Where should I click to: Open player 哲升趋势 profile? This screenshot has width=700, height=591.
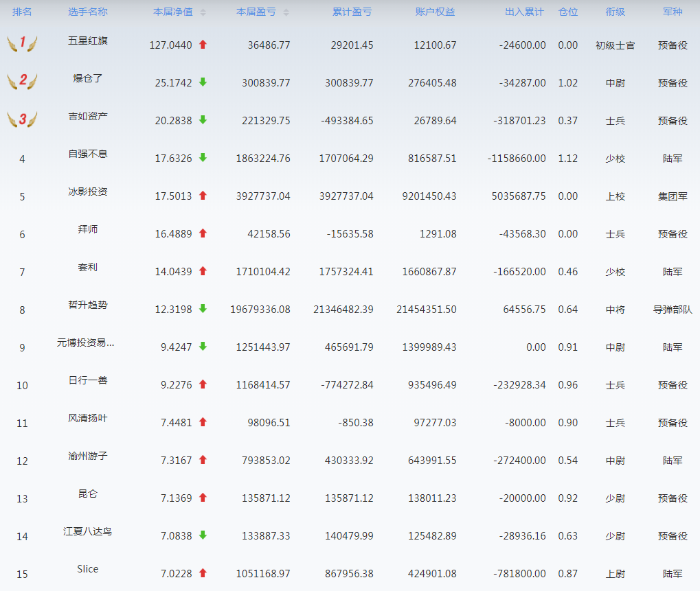point(88,305)
